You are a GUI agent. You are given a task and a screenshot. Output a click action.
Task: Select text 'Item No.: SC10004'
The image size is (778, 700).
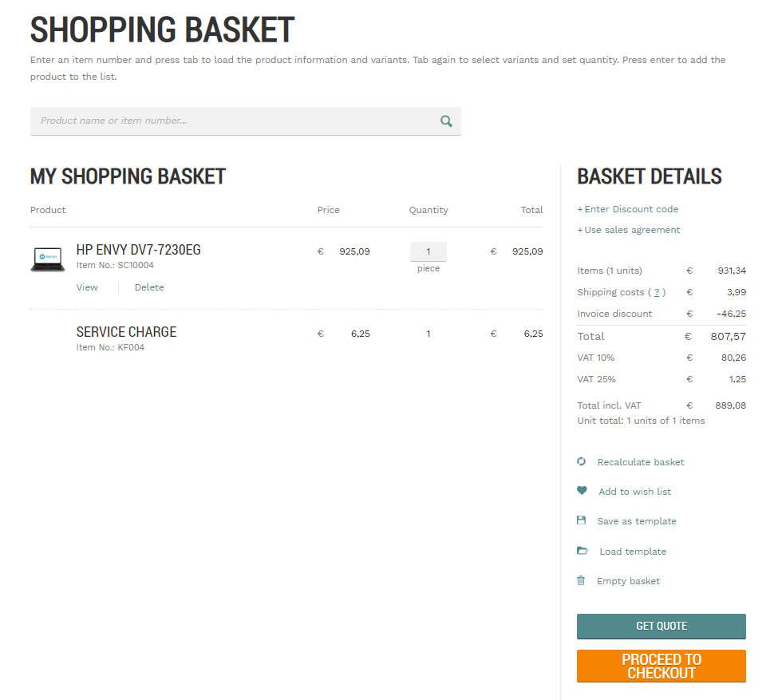tap(115, 265)
